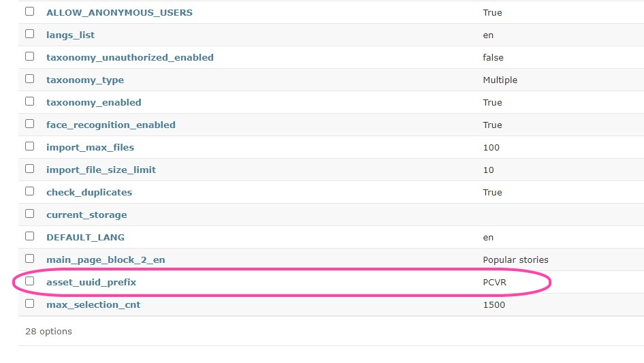
Task: Click the Popular stories value
Action: [515, 259]
